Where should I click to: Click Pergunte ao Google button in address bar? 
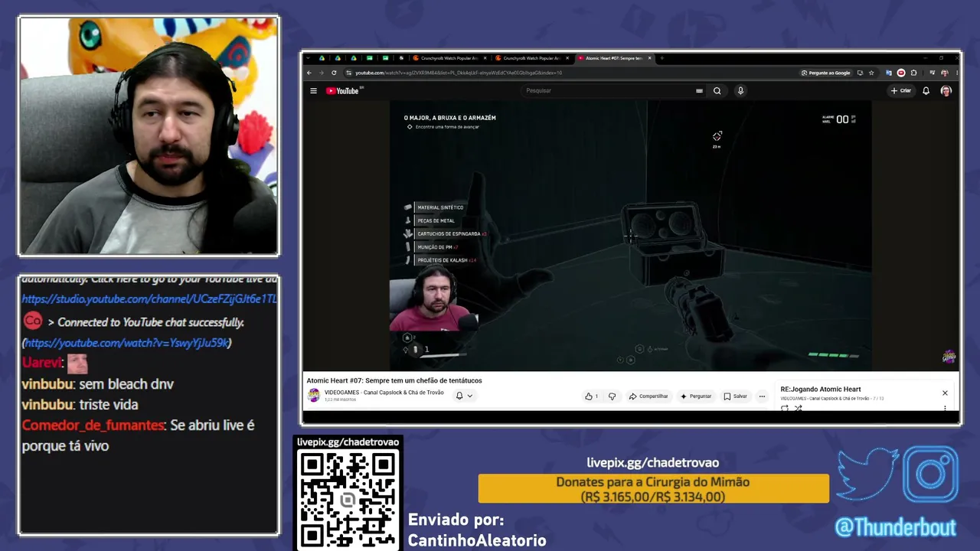pyautogui.click(x=825, y=73)
